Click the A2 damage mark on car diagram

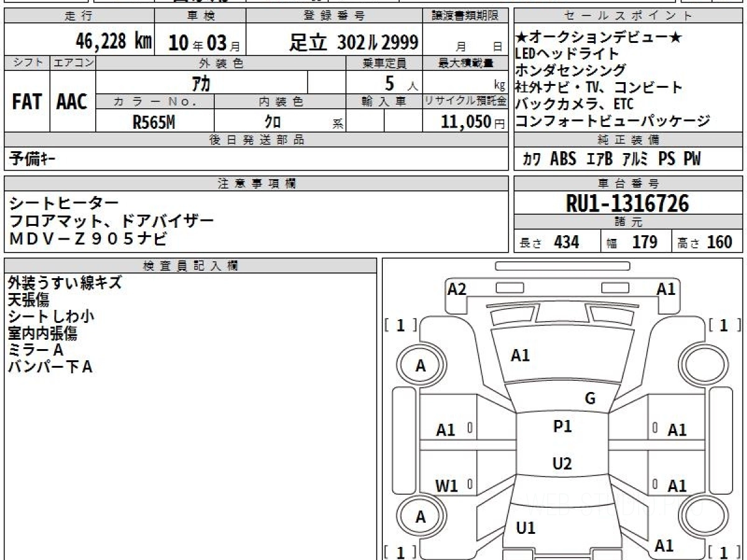coord(456,289)
